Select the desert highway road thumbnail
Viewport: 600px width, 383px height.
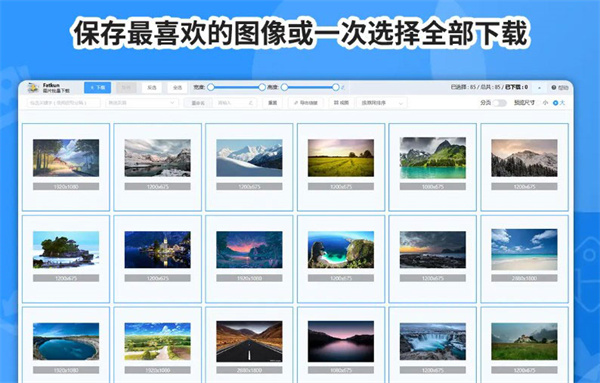coord(249,341)
